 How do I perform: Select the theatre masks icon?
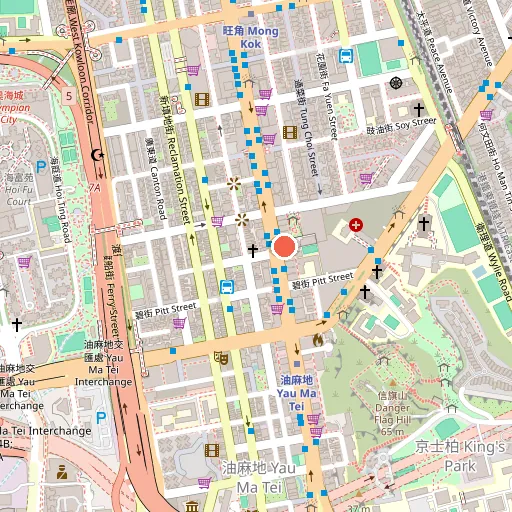click(x=222, y=358)
